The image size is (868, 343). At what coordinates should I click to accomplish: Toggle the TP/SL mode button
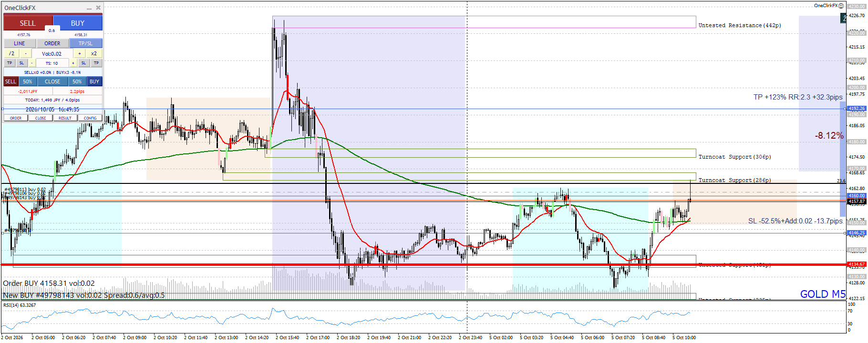click(x=86, y=43)
